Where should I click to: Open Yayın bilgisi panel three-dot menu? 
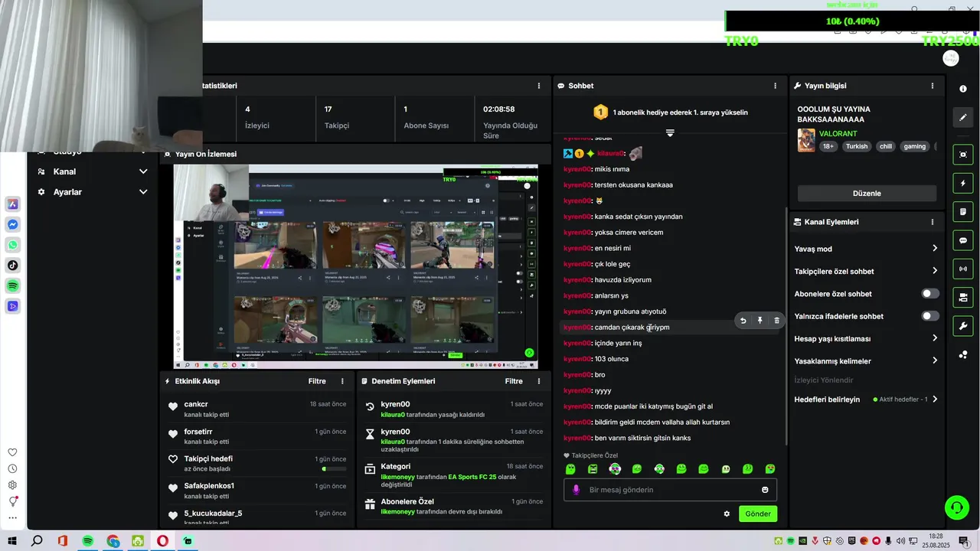pyautogui.click(x=932, y=86)
